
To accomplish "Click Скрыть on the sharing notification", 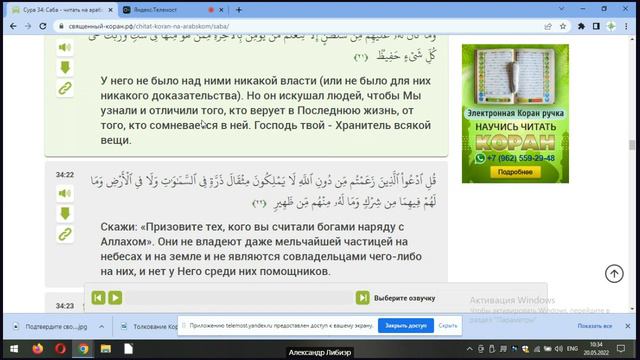I will pyautogui.click(x=448, y=326).
